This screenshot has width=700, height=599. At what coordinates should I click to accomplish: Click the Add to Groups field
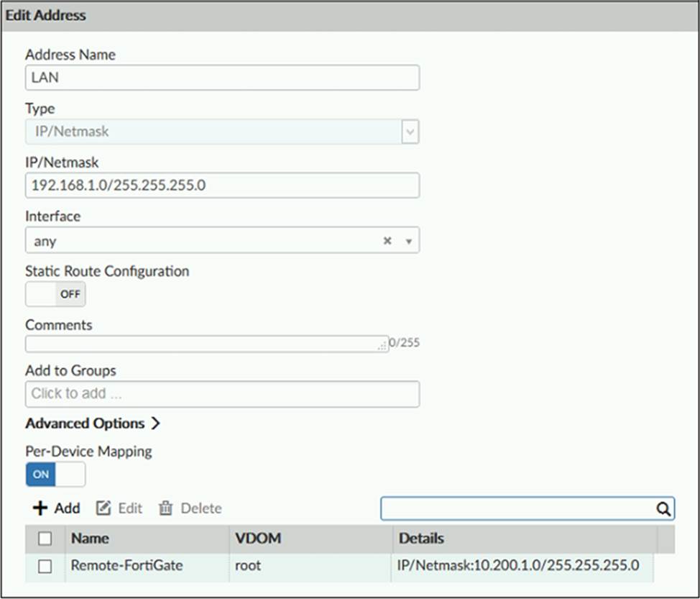[222, 394]
